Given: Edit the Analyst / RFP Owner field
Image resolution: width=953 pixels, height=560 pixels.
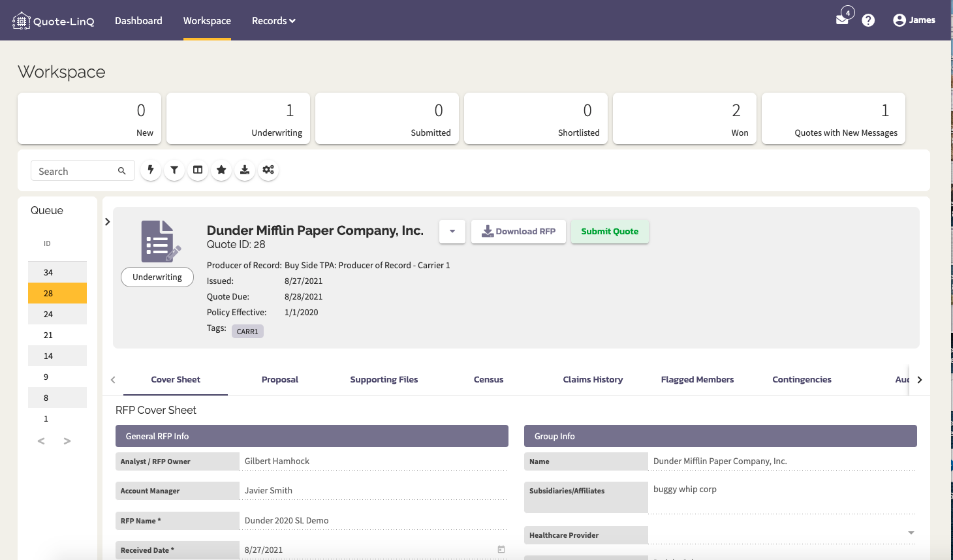Looking at the screenshot, I should [373, 461].
